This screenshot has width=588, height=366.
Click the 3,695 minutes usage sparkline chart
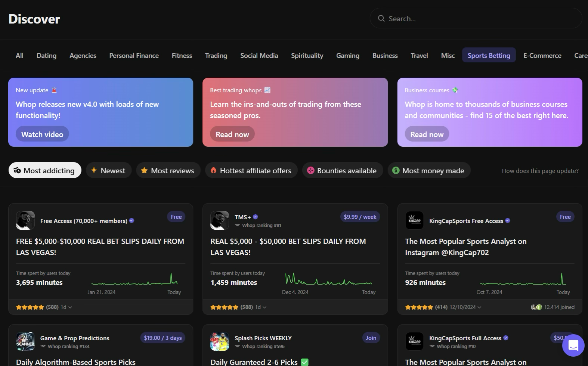click(x=134, y=279)
